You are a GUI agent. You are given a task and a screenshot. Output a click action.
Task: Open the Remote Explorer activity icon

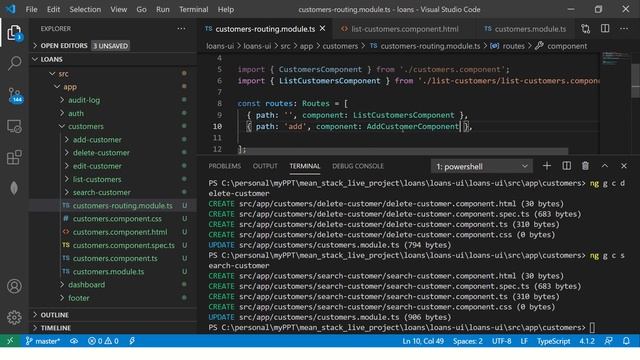coord(14,127)
